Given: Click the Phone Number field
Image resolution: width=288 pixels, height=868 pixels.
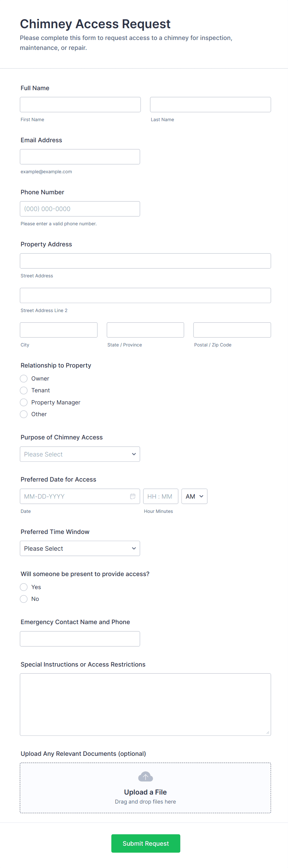Looking at the screenshot, I should point(80,209).
